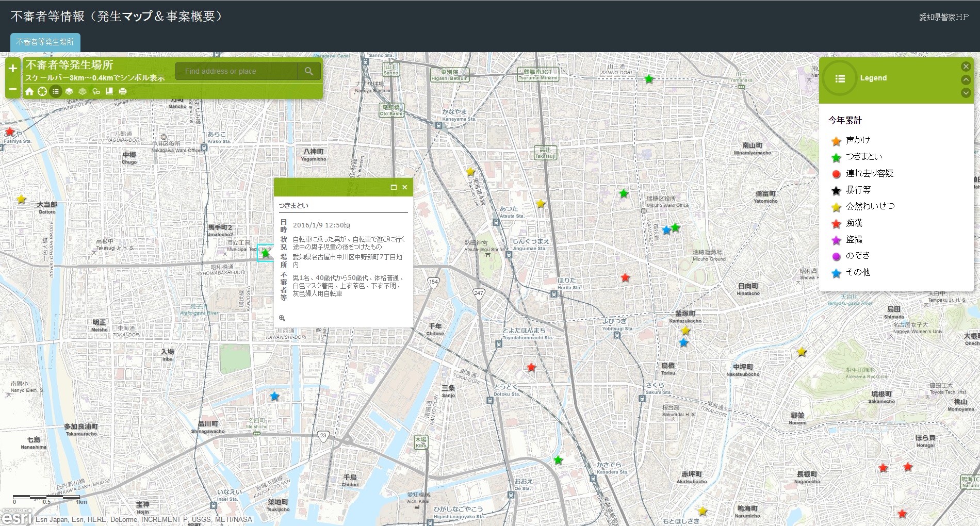Zoom in with the plus button
This screenshot has width=980, height=526.
[13, 68]
